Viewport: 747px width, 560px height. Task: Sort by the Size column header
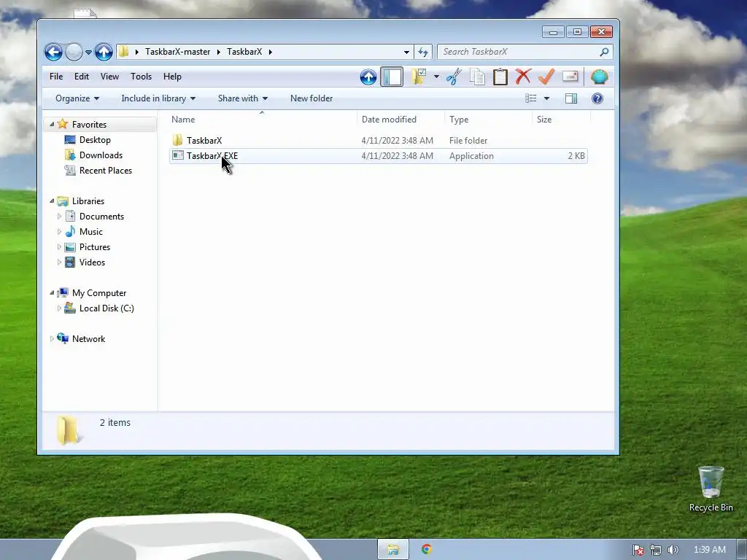tap(561, 120)
